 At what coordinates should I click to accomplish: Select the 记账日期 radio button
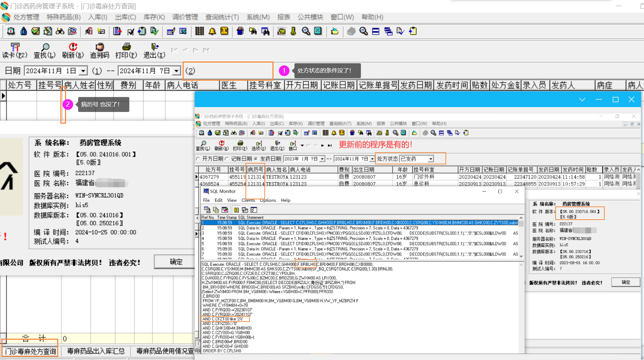[x=227, y=159]
